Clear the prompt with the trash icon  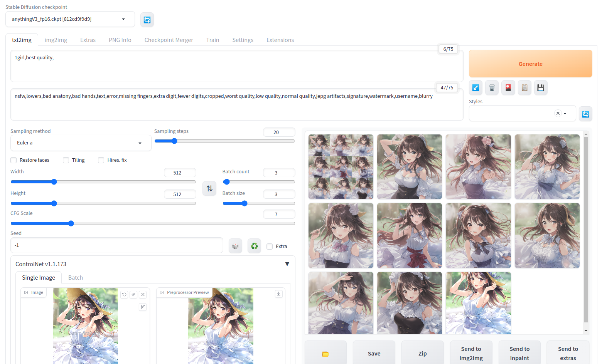(492, 87)
